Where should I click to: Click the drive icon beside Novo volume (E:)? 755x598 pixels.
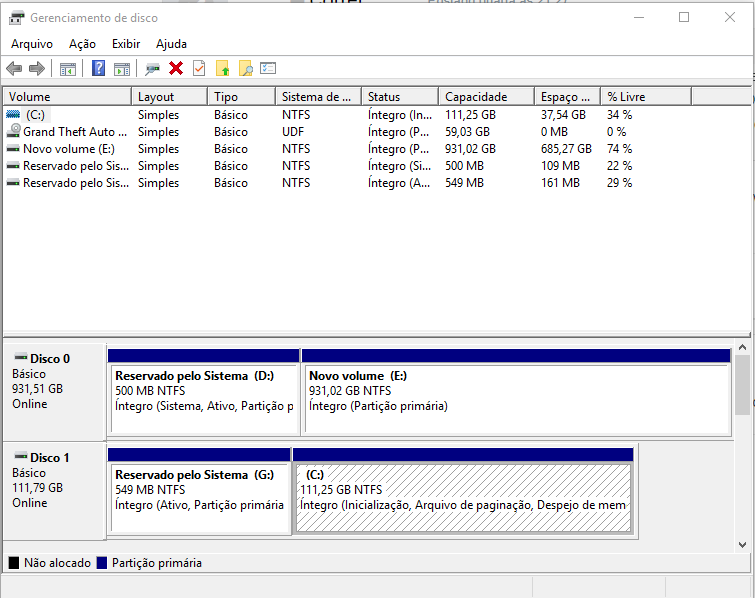point(13,149)
